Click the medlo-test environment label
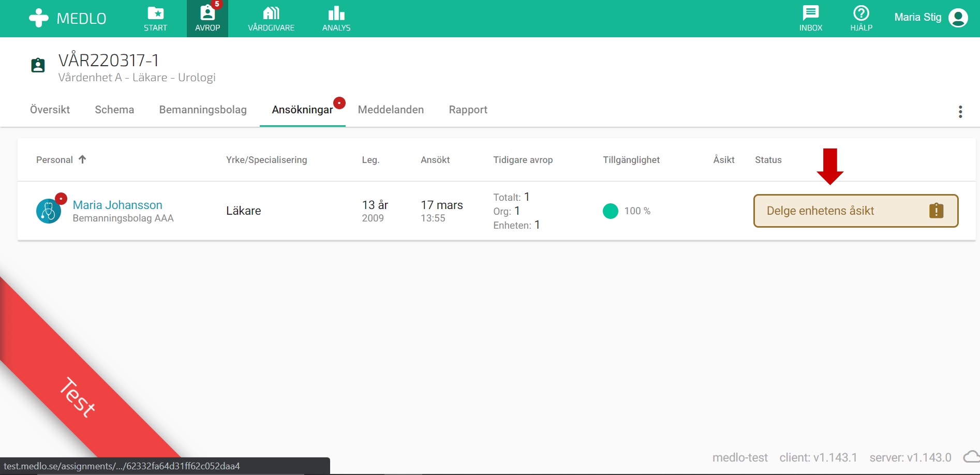Screen dimensions: 980x475 [740, 457]
